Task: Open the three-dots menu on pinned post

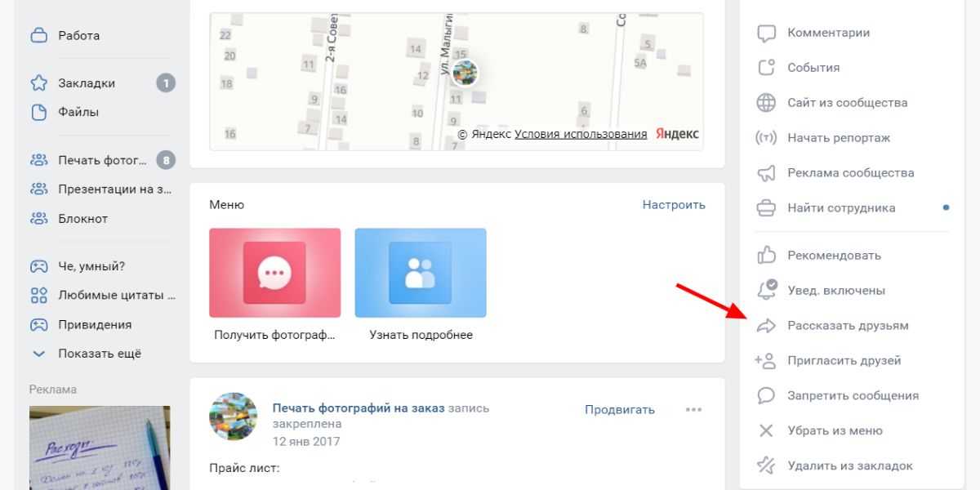Action: click(693, 410)
